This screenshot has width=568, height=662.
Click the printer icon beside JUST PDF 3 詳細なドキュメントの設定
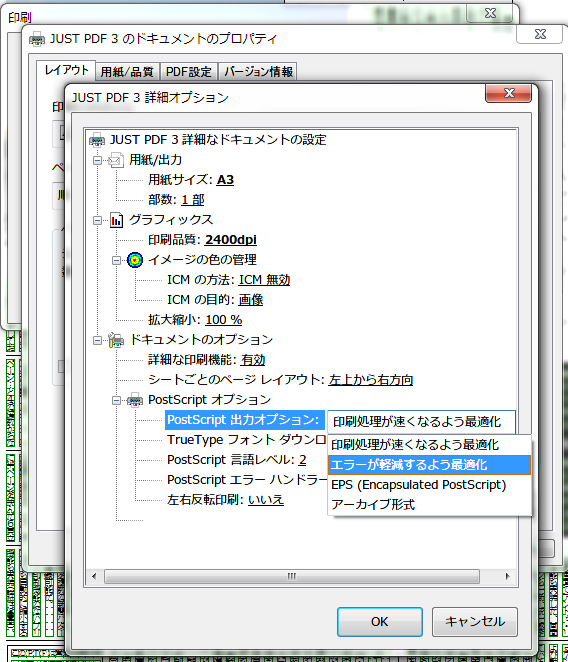97,140
